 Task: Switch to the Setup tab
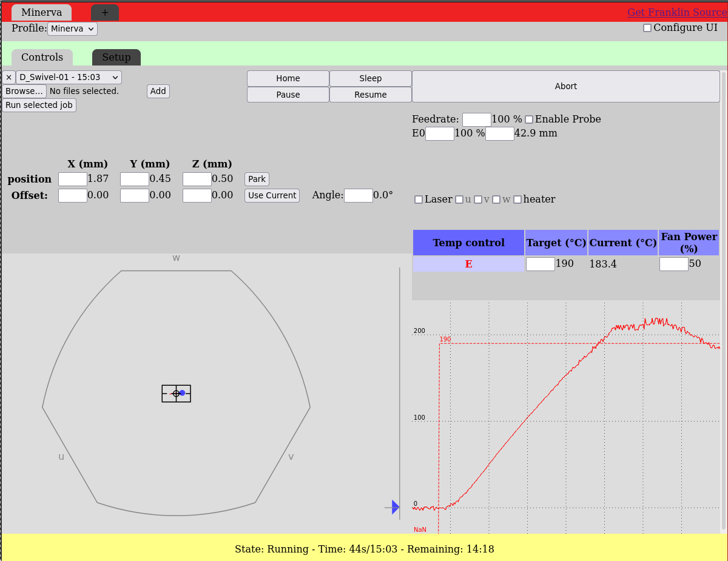[116, 58]
